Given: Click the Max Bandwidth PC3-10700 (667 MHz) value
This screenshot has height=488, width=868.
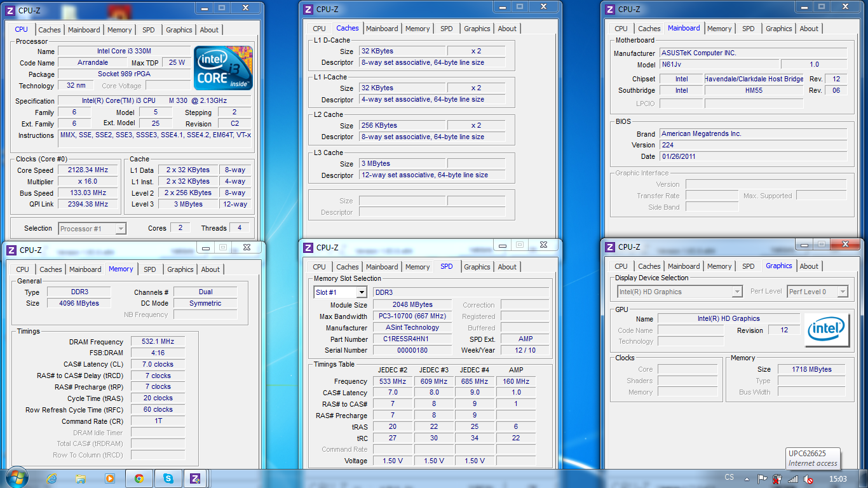Looking at the screenshot, I should pyautogui.click(x=412, y=316).
